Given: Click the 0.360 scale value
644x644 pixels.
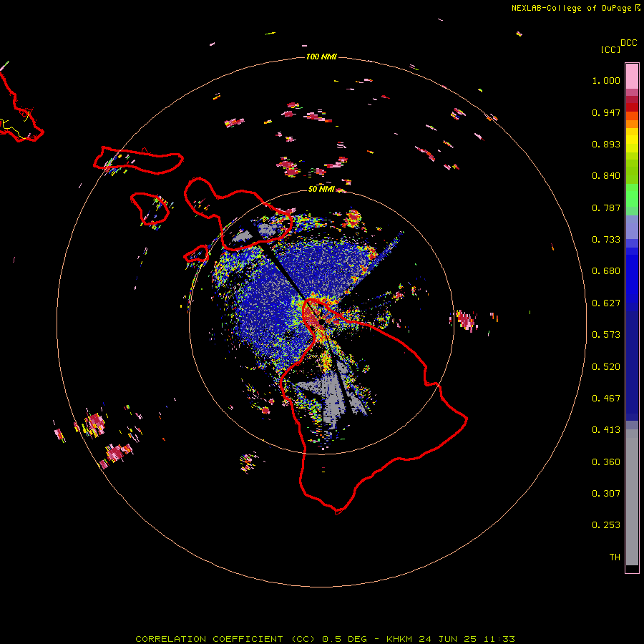Looking at the screenshot, I should (606, 462).
